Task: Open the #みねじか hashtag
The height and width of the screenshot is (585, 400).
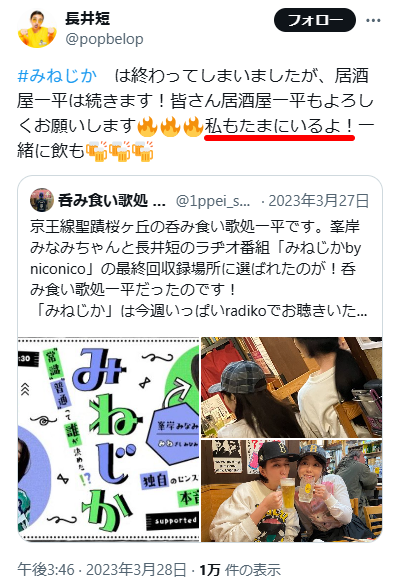Action: pyautogui.click(x=57, y=76)
